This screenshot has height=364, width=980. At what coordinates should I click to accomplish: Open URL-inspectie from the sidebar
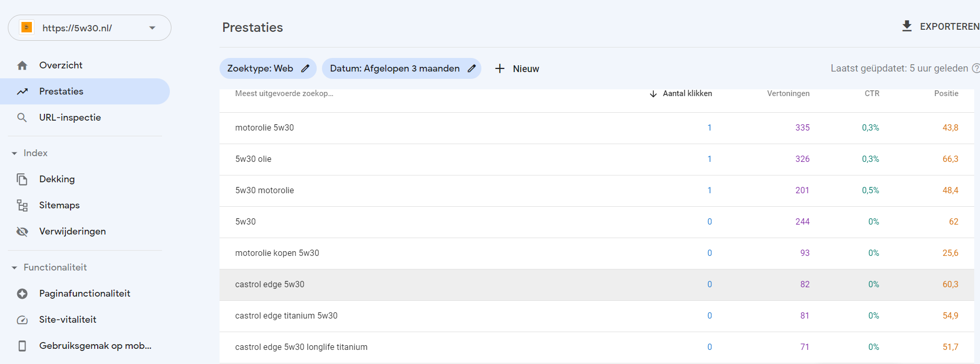click(70, 118)
